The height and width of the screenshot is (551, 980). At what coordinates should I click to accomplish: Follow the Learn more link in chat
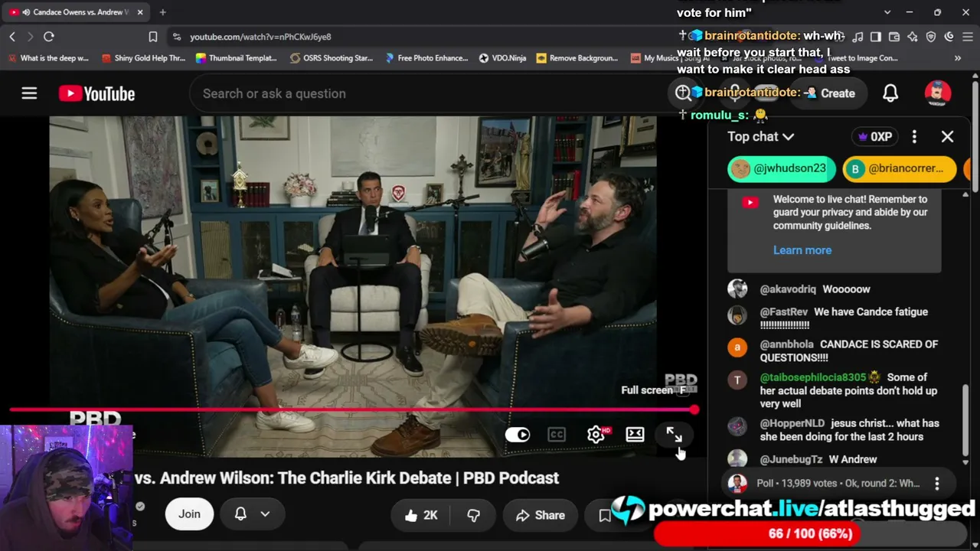802,250
